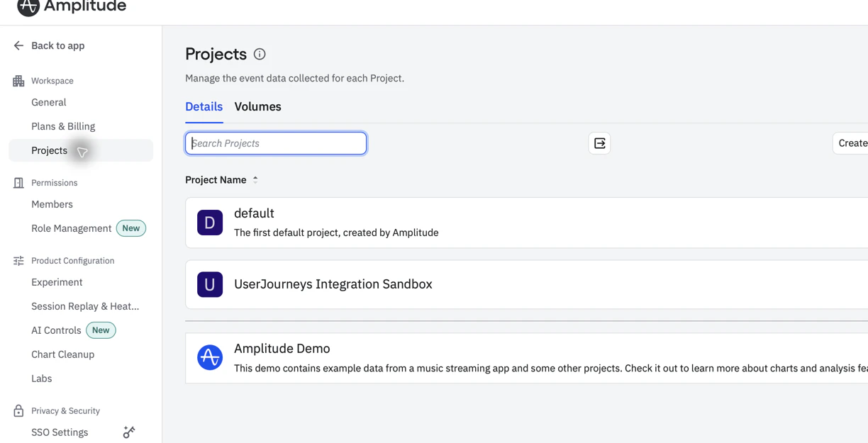Open the default project row
This screenshot has height=443, width=868.
coord(526,223)
